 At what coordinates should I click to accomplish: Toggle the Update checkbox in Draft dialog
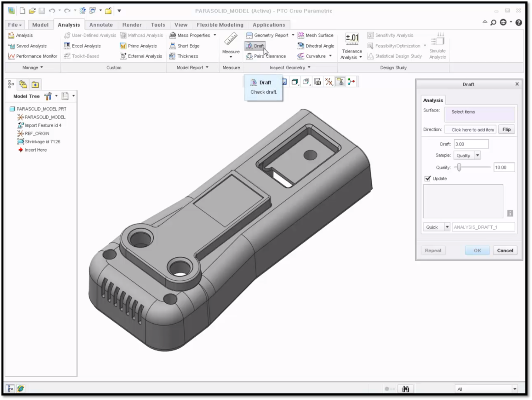pos(428,179)
